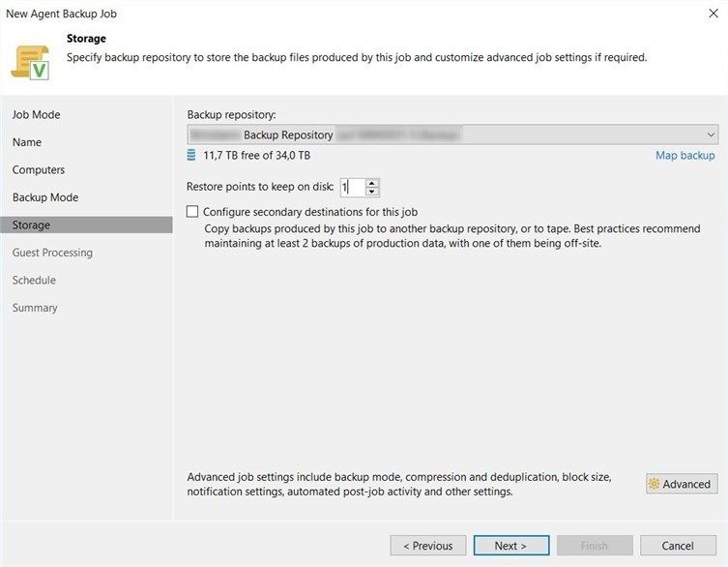Viewport: 728px width, 567px height.
Task: Go back with the Previous button
Action: [428, 546]
